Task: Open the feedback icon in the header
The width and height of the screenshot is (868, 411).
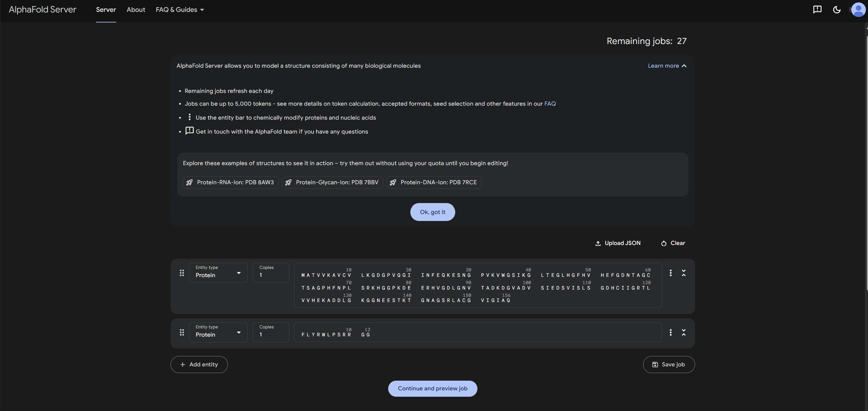Action: (x=817, y=9)
